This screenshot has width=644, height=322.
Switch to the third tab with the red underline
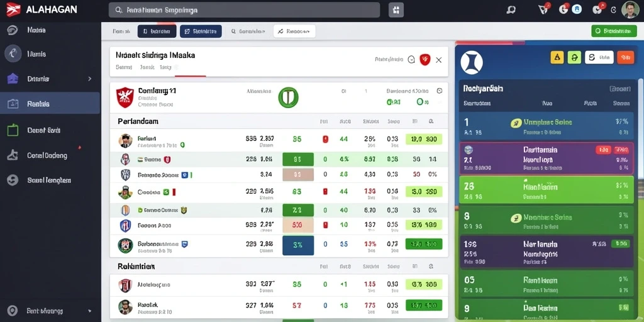[165, 67]
